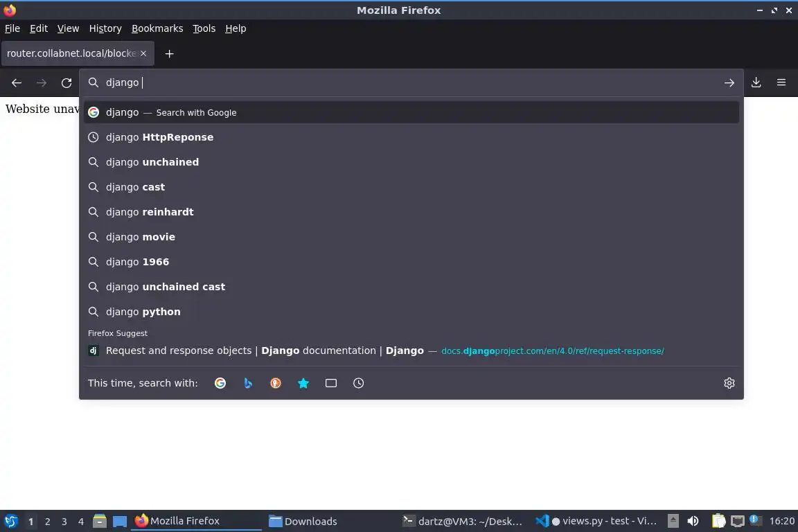
Task: Switch to workspace 1 in taskbar
Action: click(31, 522)
